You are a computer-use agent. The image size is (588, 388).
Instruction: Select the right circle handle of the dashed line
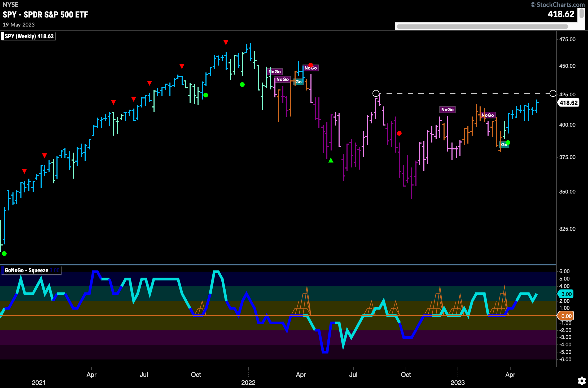(553, 93)
